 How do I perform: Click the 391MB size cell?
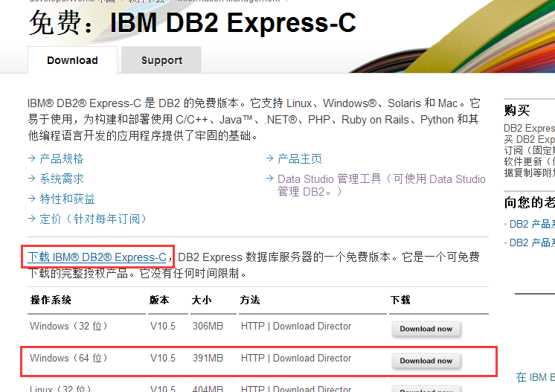[x=208, y=358]
